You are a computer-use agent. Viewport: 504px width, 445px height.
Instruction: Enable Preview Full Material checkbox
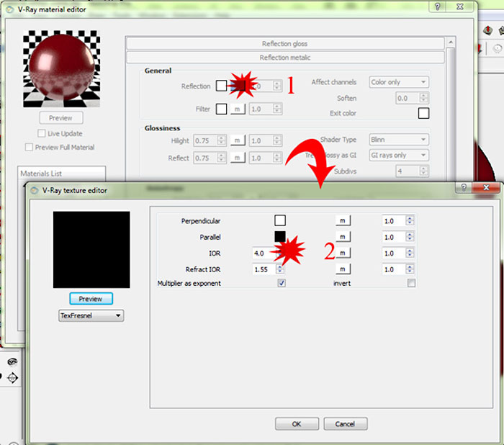pyautogui.click(x=29, y=148)
